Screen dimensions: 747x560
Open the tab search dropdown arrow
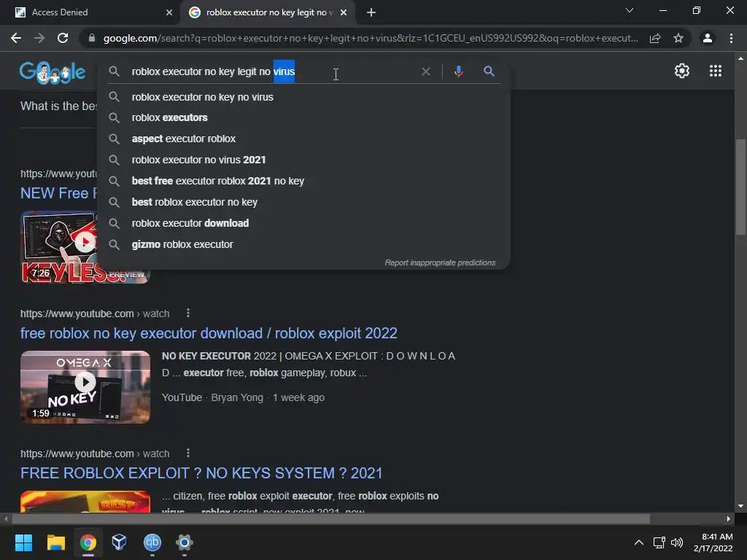pyautogui.click(x=630, y=10)
